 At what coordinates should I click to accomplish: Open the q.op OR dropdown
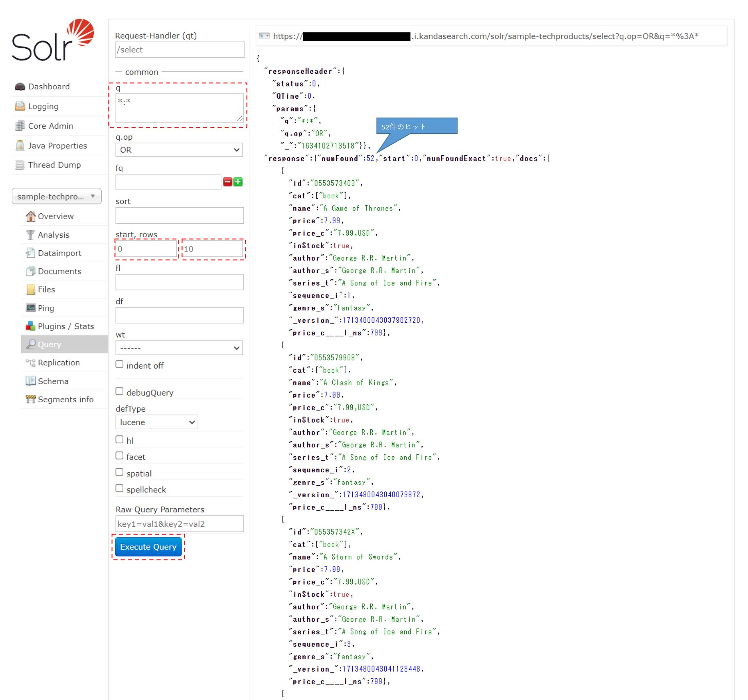coord(179,150)
